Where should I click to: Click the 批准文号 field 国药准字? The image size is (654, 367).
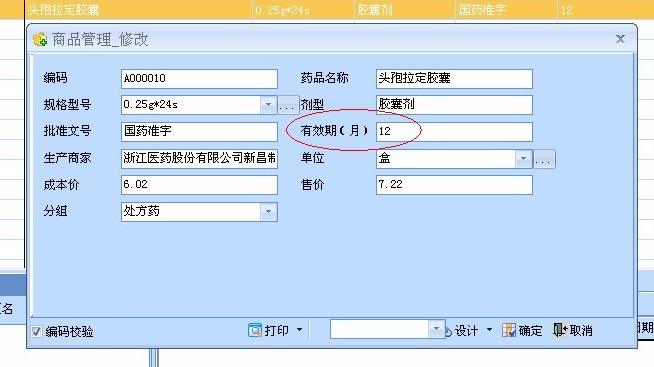pos(199,131)
